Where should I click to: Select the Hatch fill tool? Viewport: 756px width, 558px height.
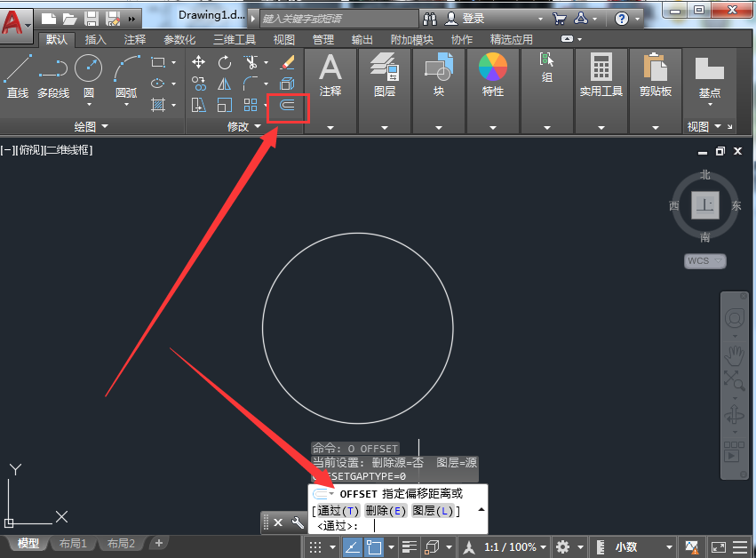[x=158, y=105]
